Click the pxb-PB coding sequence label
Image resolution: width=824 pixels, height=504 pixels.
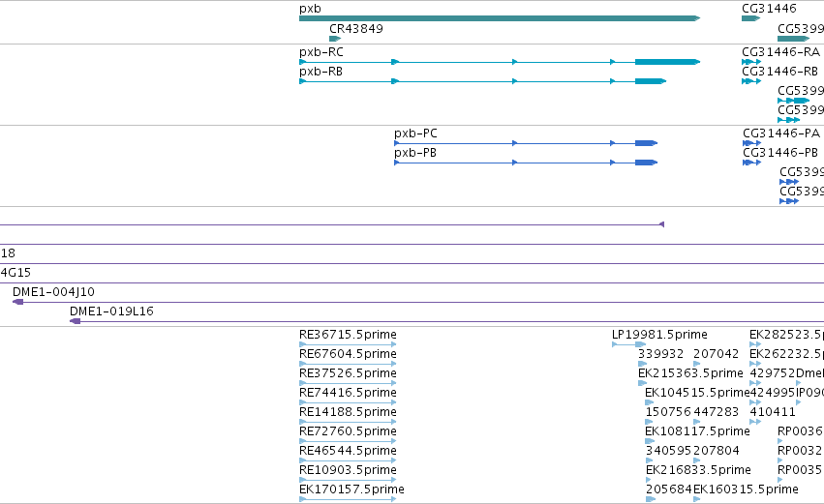[x=415, y=153]
